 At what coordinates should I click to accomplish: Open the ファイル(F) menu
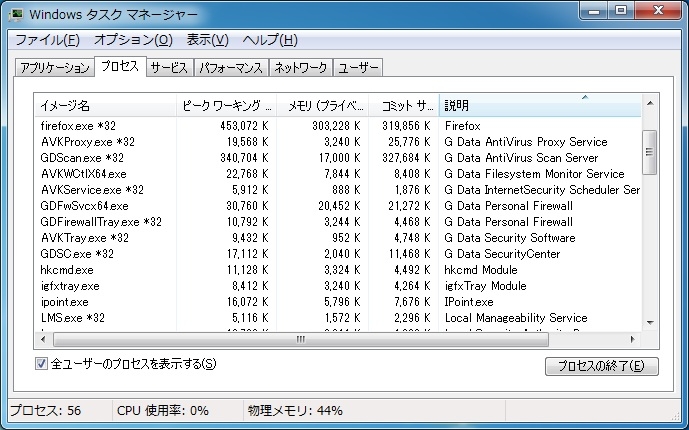[47, 40]
